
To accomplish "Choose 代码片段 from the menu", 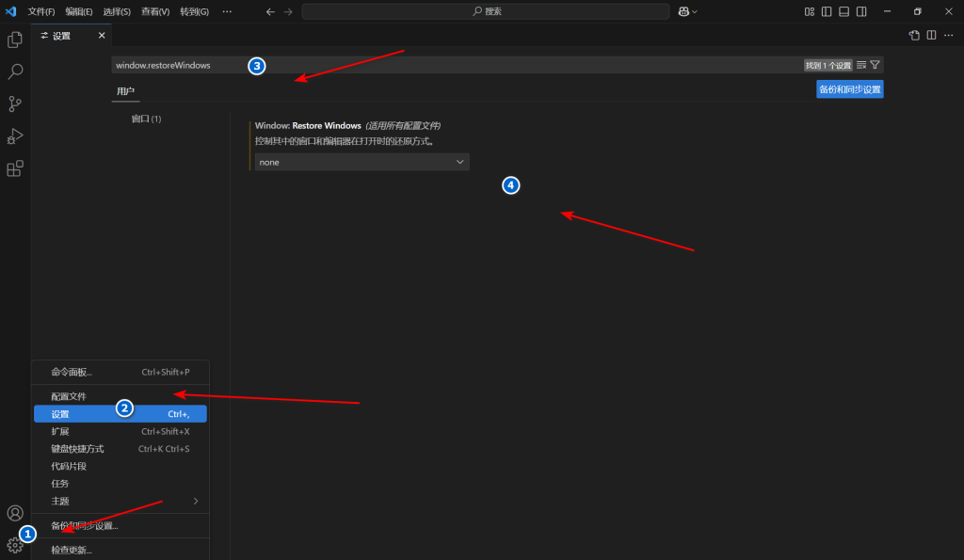I will pos(120,466).
